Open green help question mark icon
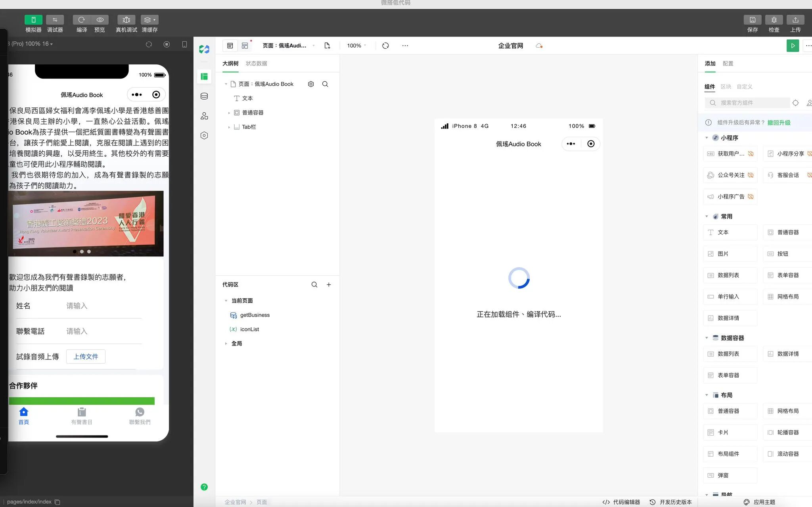The image size is (812, 507). (204, 487)
